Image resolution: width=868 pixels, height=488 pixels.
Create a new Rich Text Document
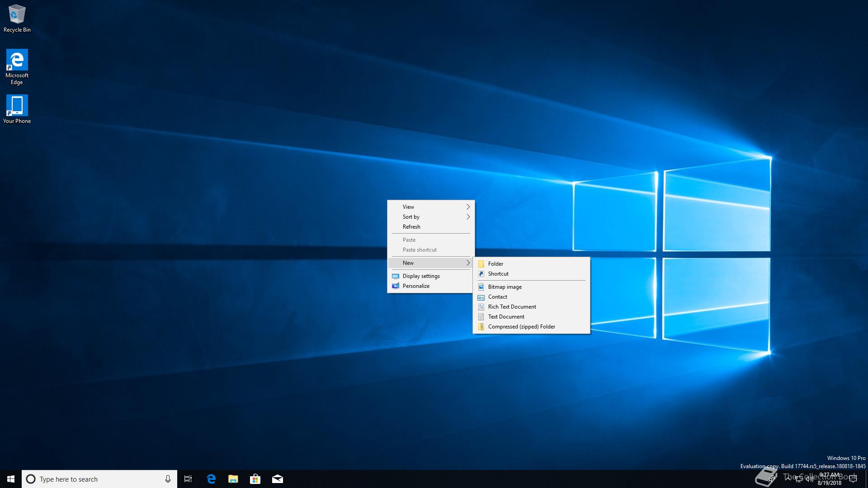coord(531,307)
